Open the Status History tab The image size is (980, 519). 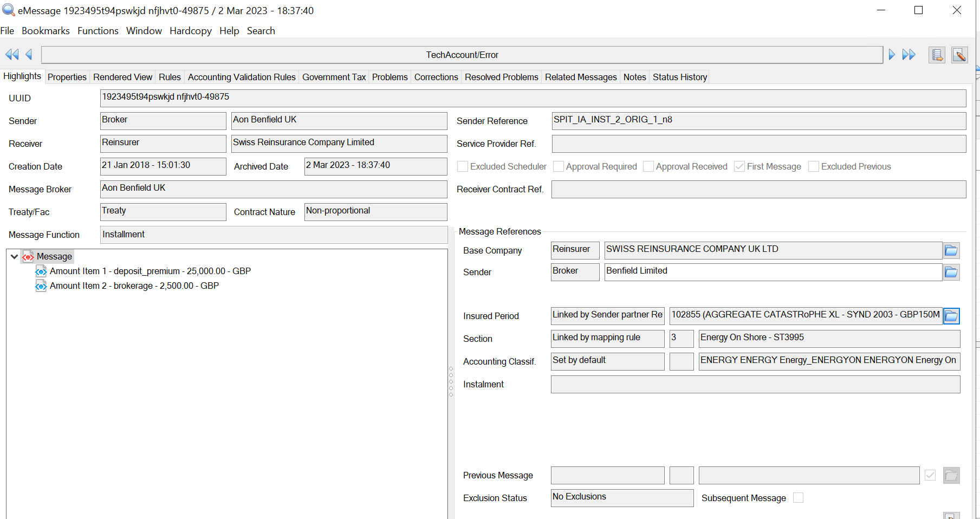(x=679, y=77)
